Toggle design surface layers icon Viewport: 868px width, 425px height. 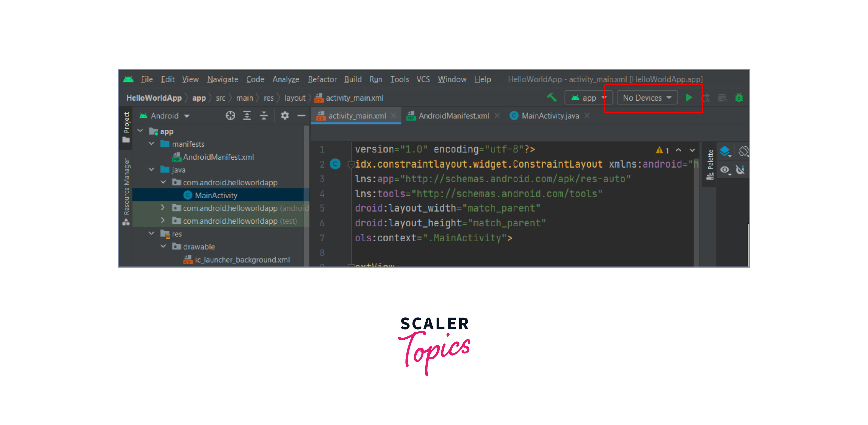click(x=725, y=151)
